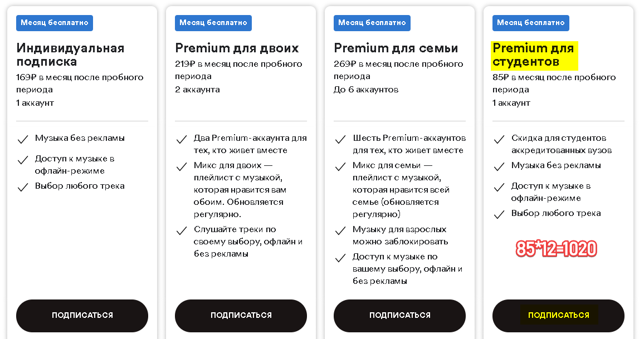Subscribe to the Premium для семьи plan
Viewport: 644px width, 339px height.
pos(399,316)
